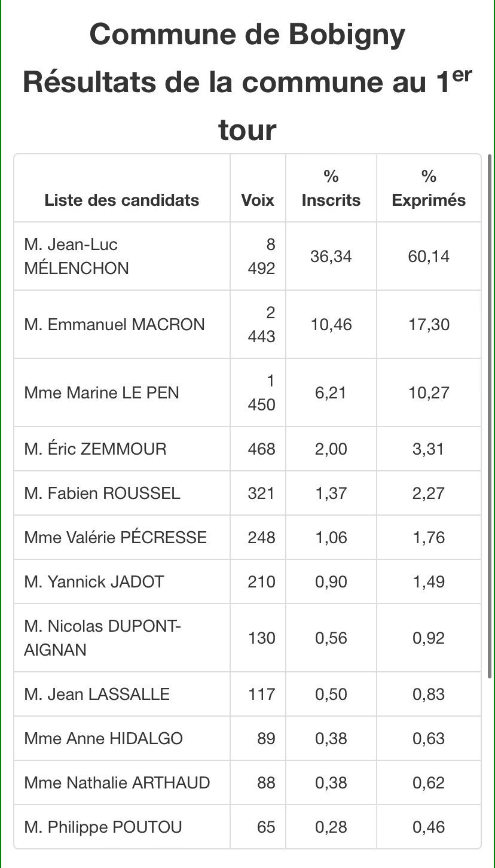Click the 'Liste des candidats' column header
495x868 pixels.
click(122, 200)
